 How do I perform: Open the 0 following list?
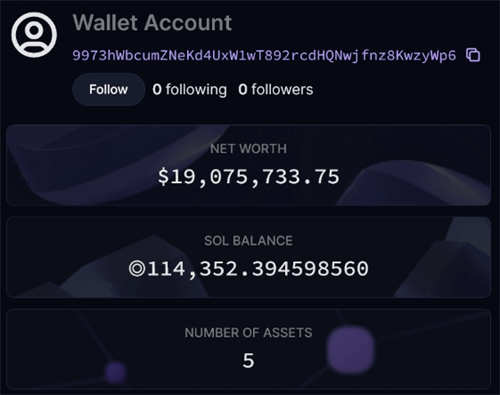(189, 90)
